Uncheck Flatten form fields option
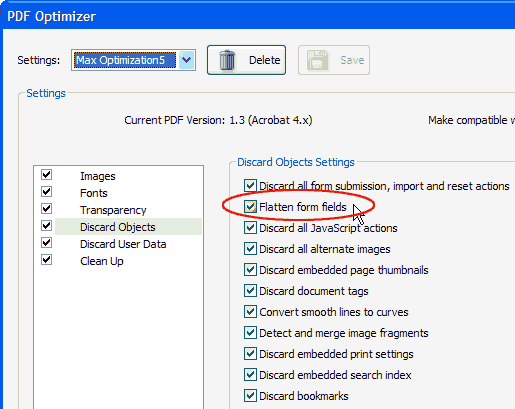Image resolution: width=515 pixels, height=409 pixels. (x=250, y=207)
